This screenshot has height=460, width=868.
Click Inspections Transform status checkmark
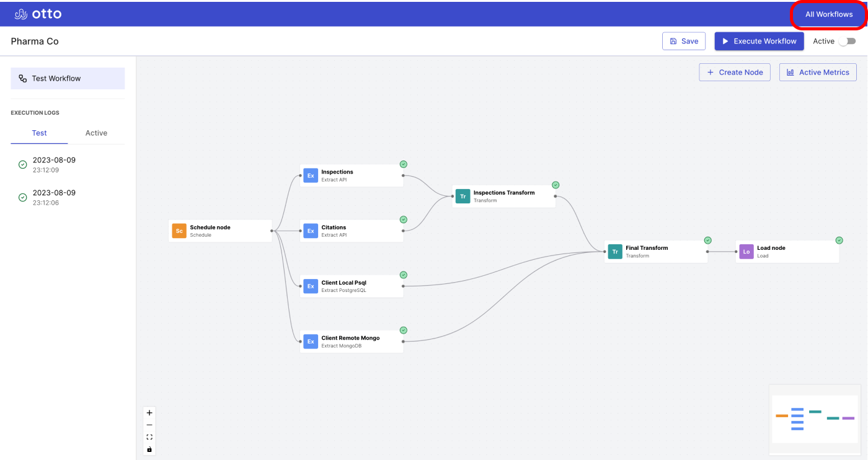[556, 185]
